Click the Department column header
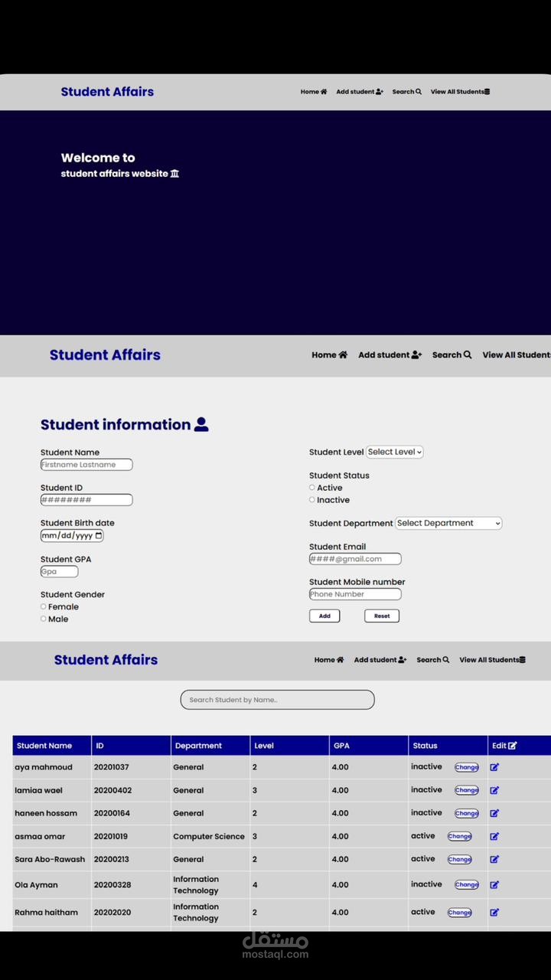Screen dimensions: 551x980 coord(210,746)
